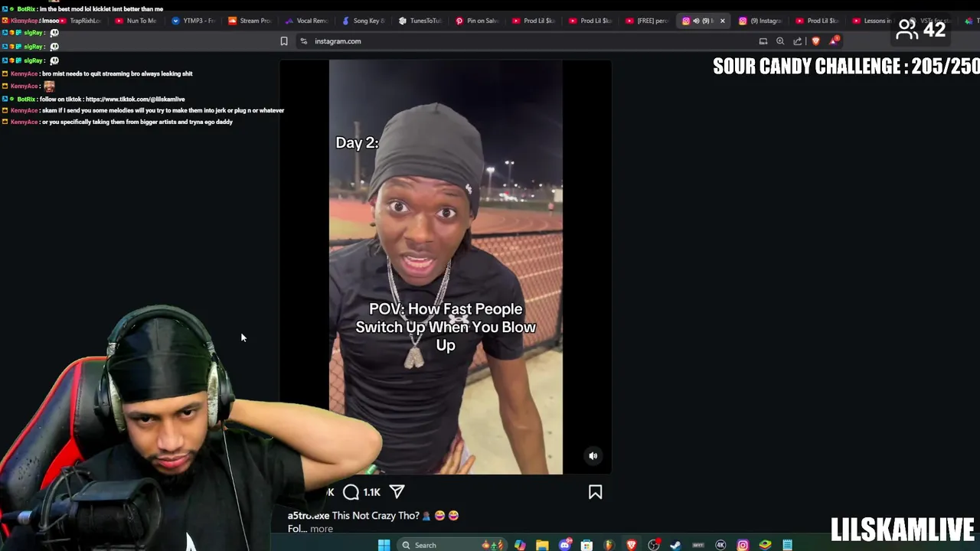The image size is (980, 551).
Task: Switch to the 'Pin on Salve' Pinterest tab
Action: coord(477,21)
